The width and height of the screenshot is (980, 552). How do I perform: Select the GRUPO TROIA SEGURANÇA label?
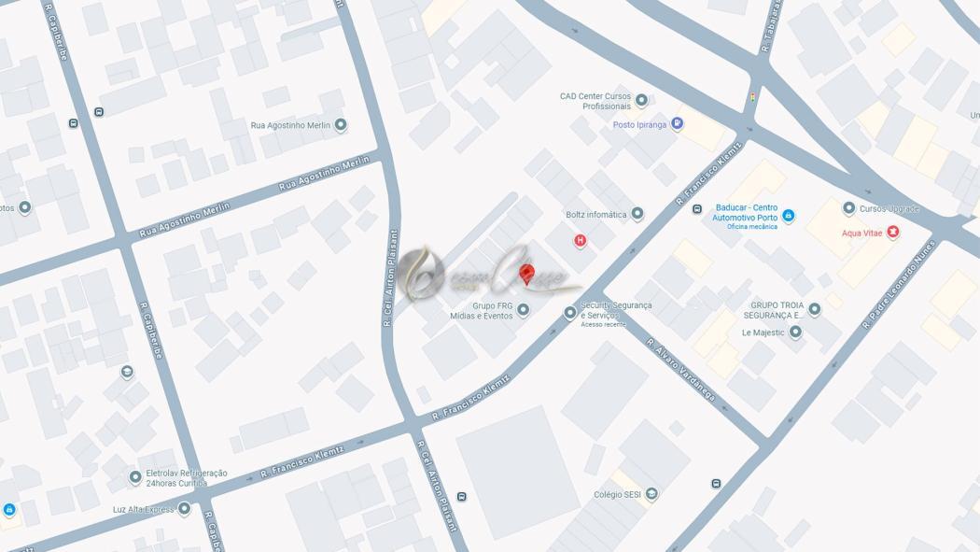click(x=774, y=311)
